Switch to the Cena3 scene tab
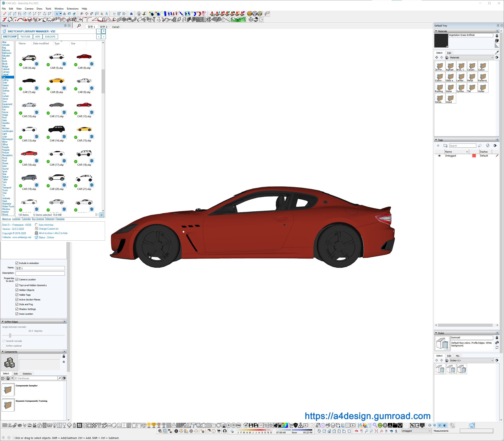 tap(116, 27)
